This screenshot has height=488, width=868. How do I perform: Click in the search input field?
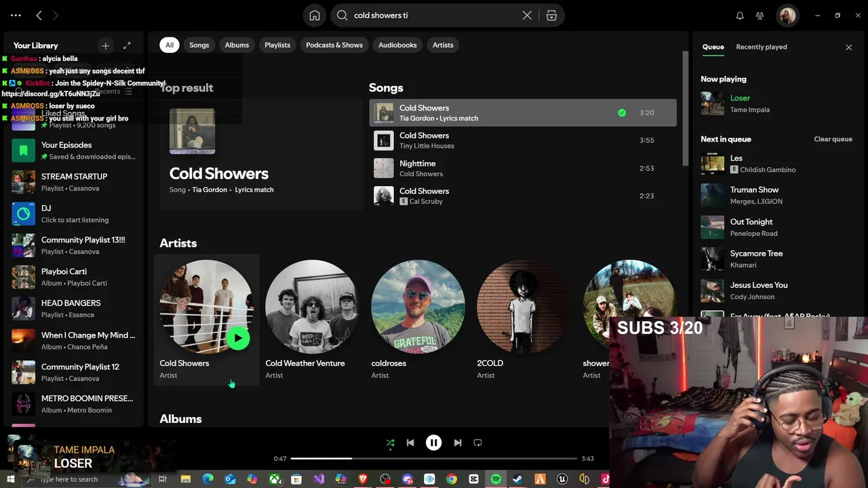tap(434, 16)
